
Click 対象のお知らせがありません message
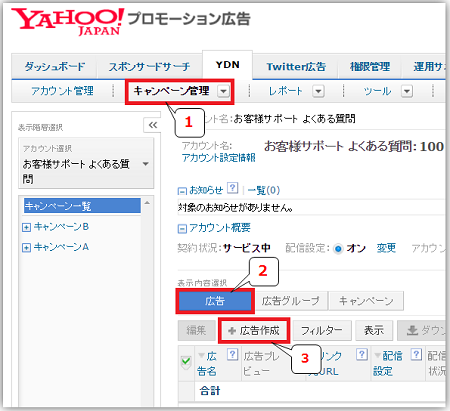pyautogui.click(x=235, y=208)
